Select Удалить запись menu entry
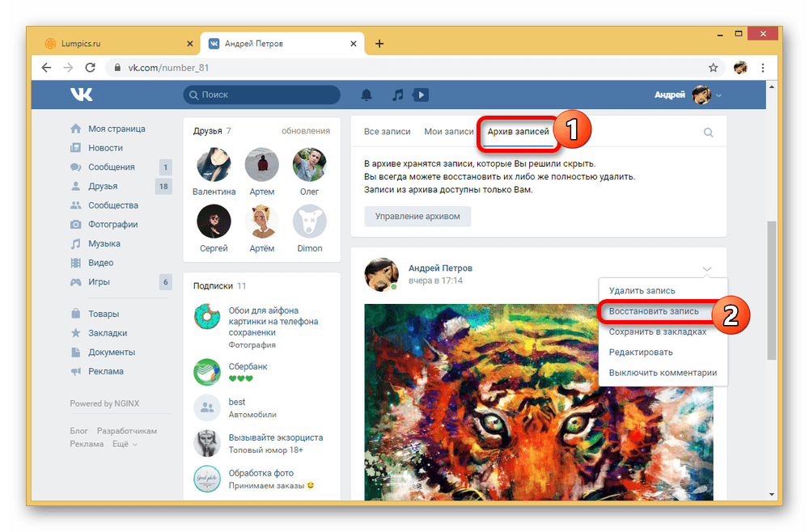 point(642,290)
